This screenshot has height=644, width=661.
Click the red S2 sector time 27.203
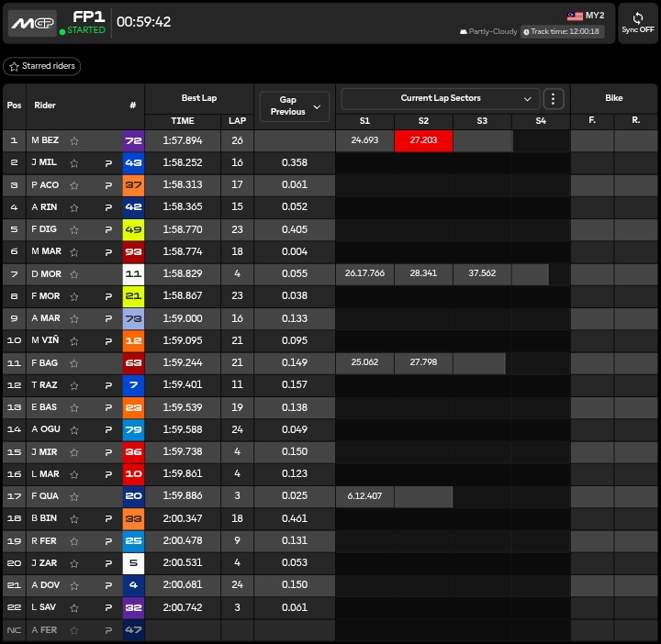coord(423,140)
